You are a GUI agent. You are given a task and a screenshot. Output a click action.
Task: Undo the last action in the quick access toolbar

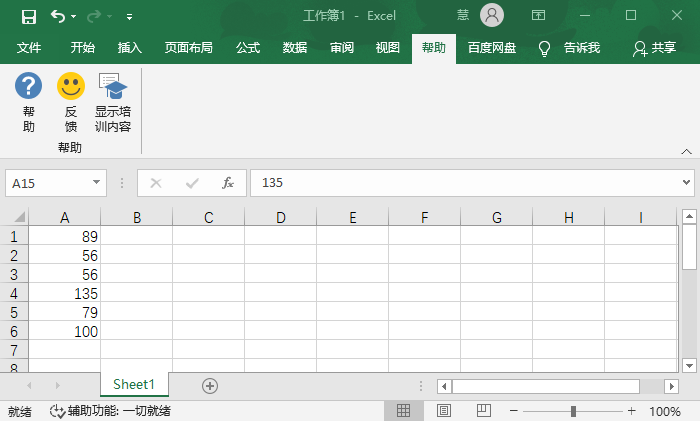tap(58, 16)
